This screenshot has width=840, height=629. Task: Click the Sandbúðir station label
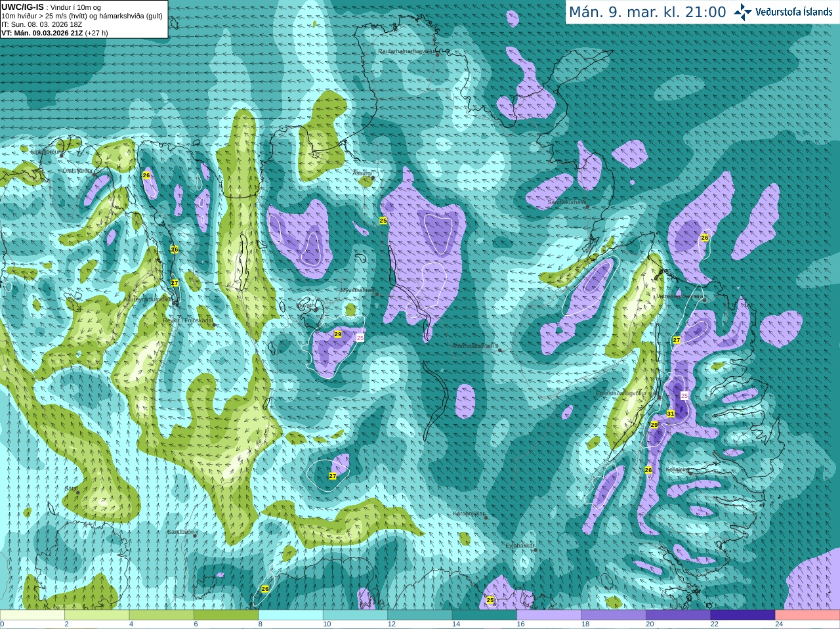click(x=180, y=532)
